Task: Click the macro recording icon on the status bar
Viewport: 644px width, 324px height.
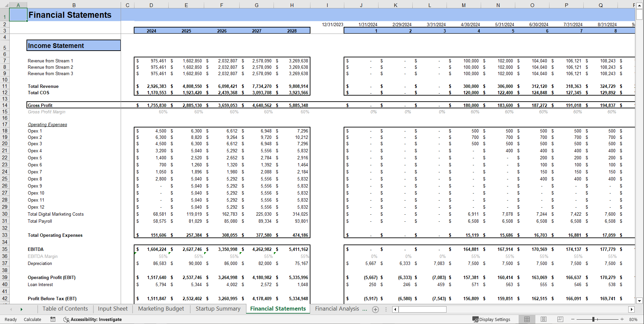Action: [53, 319]
